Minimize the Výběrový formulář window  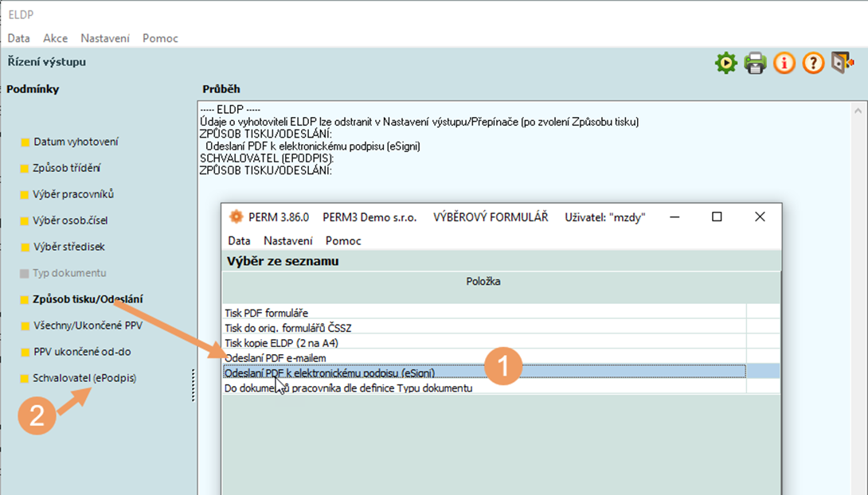pos(674,216)
